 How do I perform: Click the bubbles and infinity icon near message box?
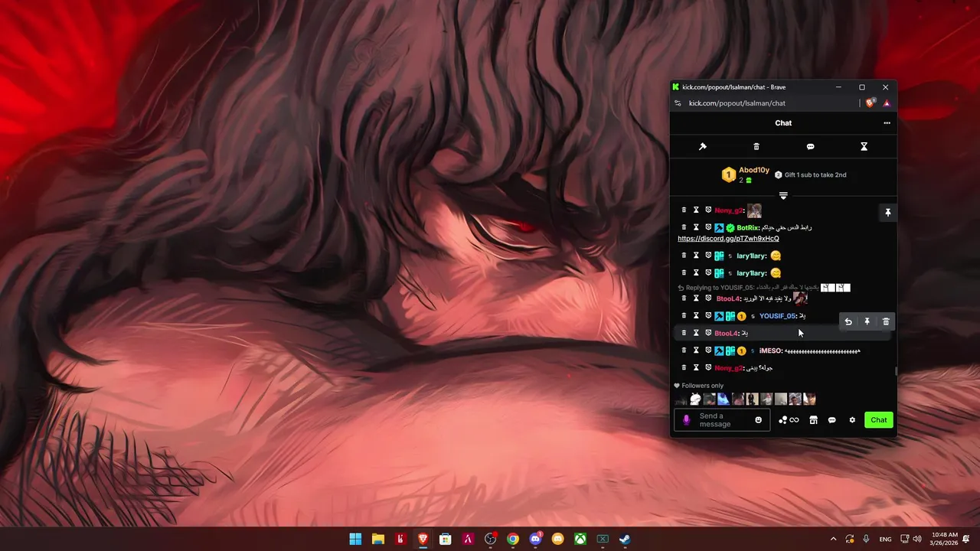tap(789, 420)
